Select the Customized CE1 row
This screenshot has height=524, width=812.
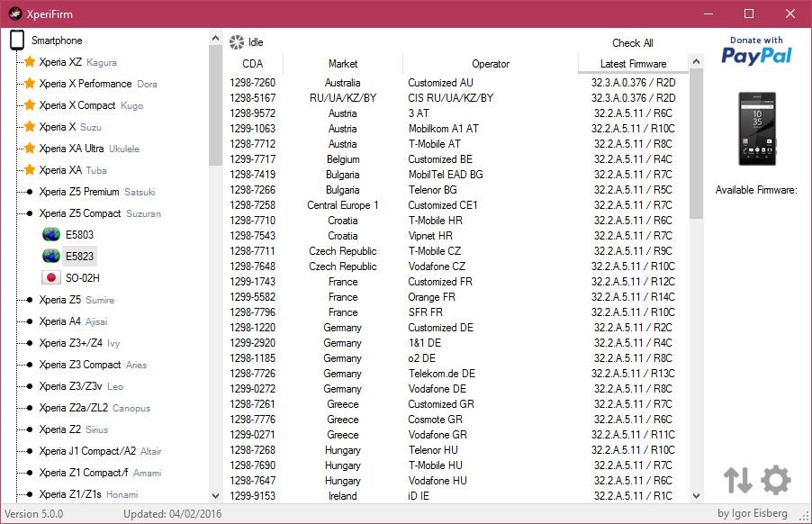point(456,205)
